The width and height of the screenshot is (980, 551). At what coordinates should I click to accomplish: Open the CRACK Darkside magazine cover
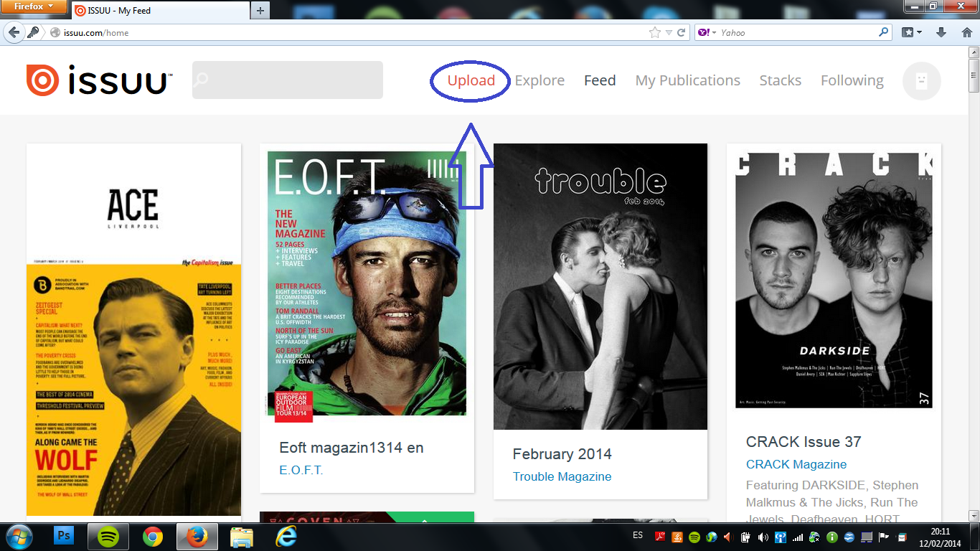click(834, 281)
